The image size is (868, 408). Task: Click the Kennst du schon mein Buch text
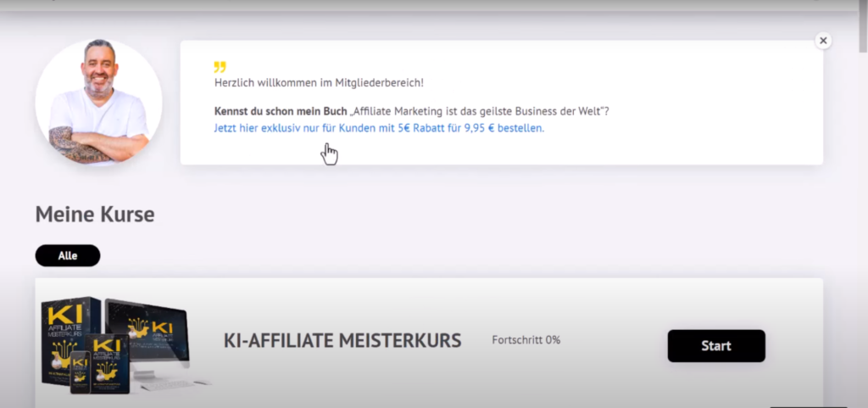281,111
